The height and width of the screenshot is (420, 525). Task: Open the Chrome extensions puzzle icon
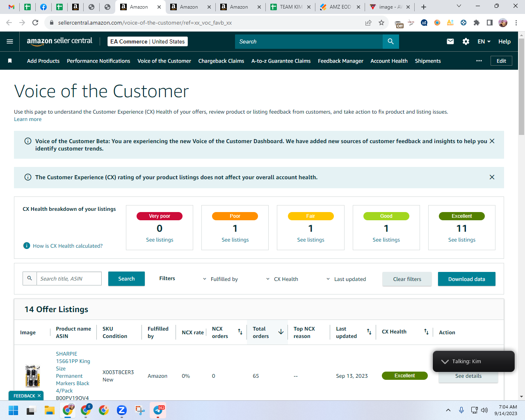477,23
